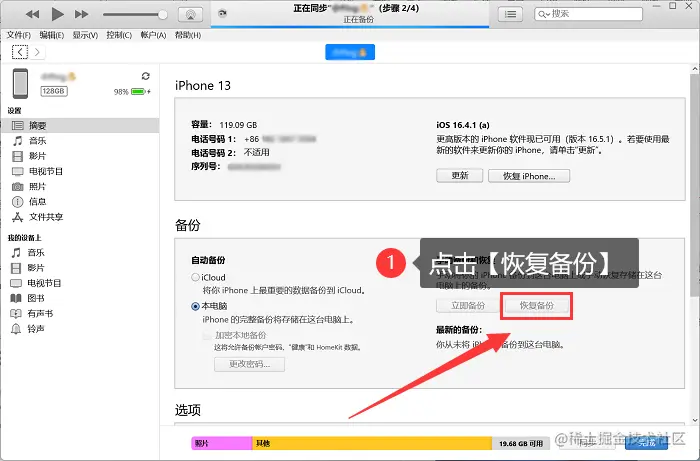Open the list view icon button

[x=510, y=14]
